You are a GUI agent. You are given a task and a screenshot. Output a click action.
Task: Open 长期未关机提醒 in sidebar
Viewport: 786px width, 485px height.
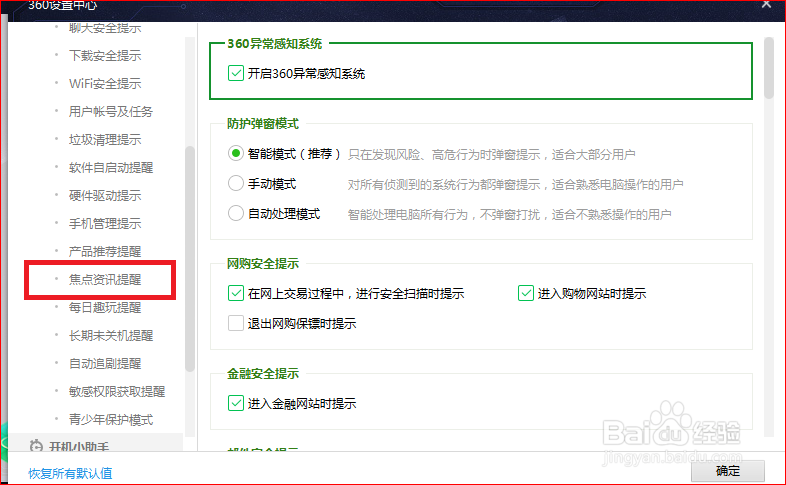111,336
